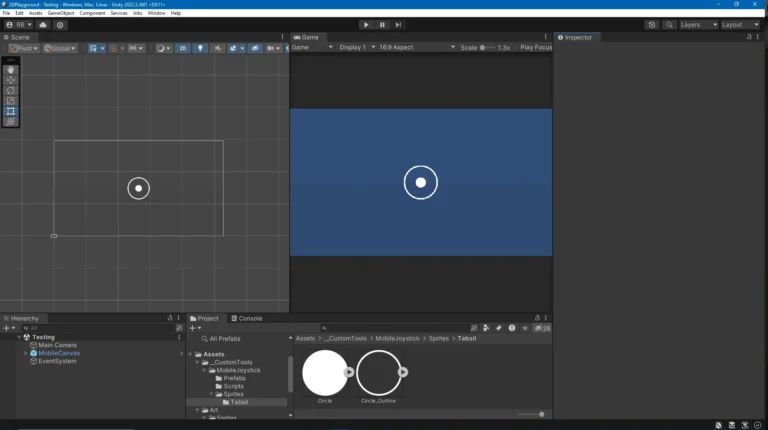Open the File menu
This screenshot has width=768, height=430.
[6, 13]
